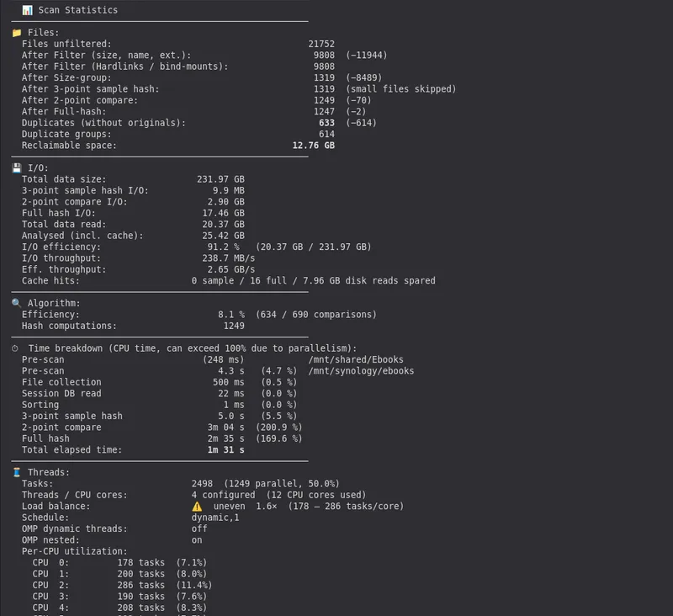Click '4 configured' threads value
673x616 pixels.
[223, 495]
